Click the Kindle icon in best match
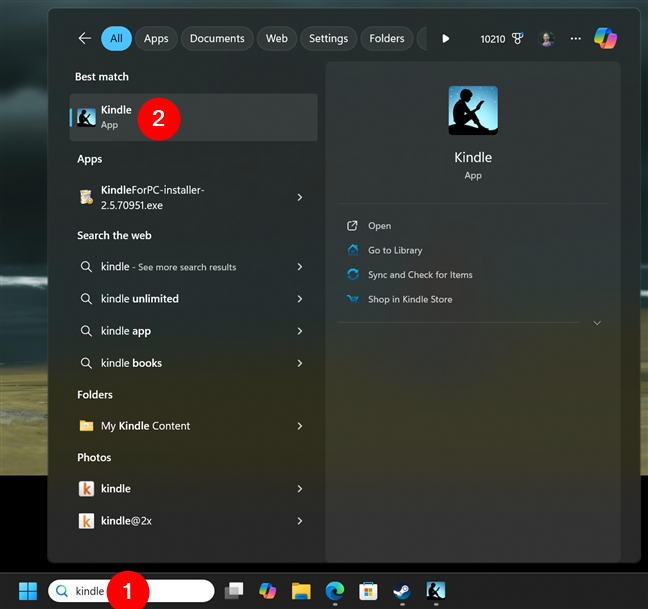The width and height of the screenshot is (648, 609). pos(86,117)
